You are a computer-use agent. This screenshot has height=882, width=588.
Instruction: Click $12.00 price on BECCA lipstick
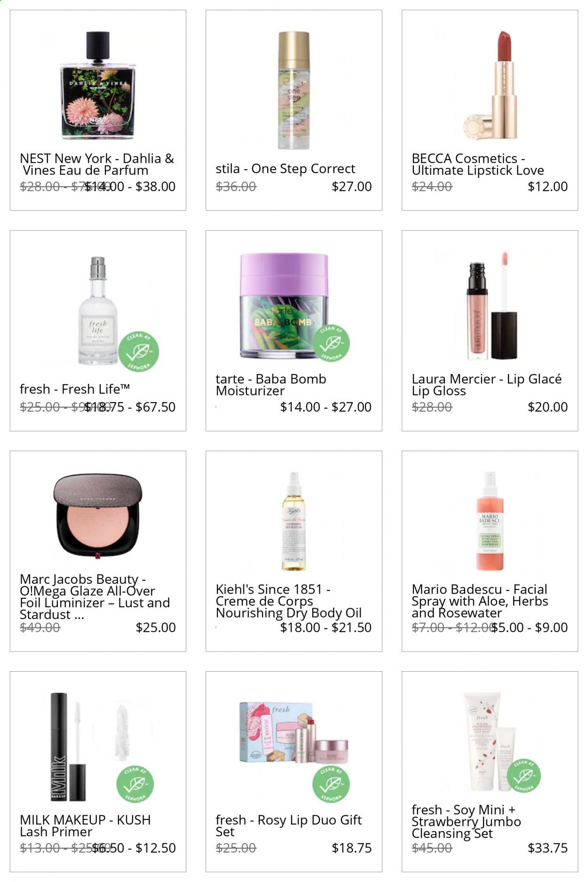click(x=548, y=186)
